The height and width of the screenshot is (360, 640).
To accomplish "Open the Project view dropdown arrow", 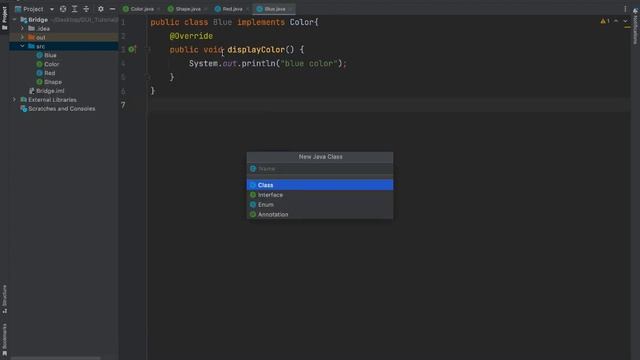I will pos(52,9).
